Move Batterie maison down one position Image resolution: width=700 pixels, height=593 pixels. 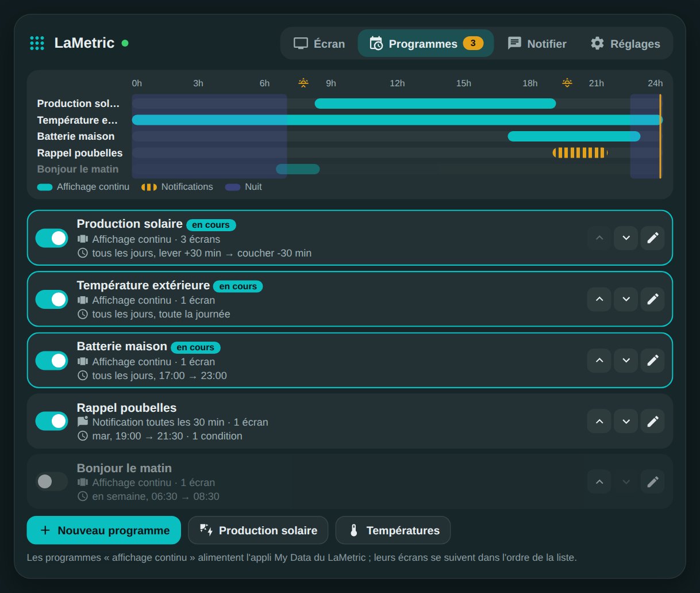tap(626, 361)
